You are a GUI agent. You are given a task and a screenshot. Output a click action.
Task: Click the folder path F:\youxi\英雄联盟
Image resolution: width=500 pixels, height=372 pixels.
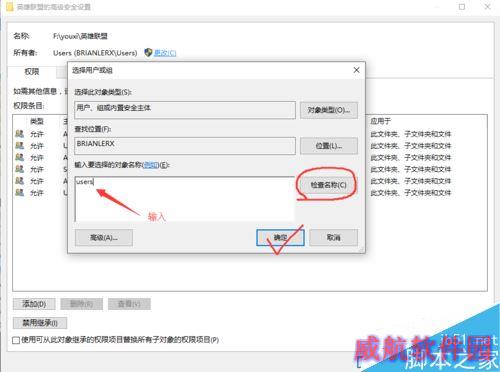(80, 36)
